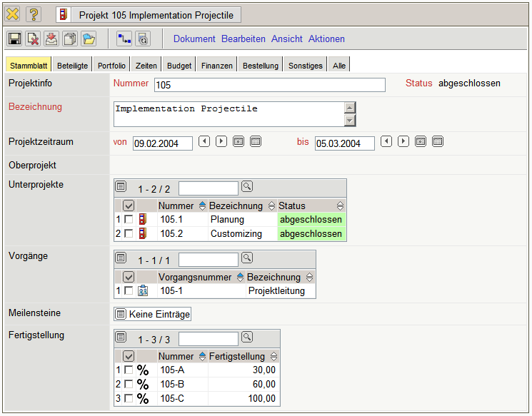The width and height of the screenshot is (532, 416).
Task: Check the box for subproject 105.1 Planung
Action: (129, 220)
